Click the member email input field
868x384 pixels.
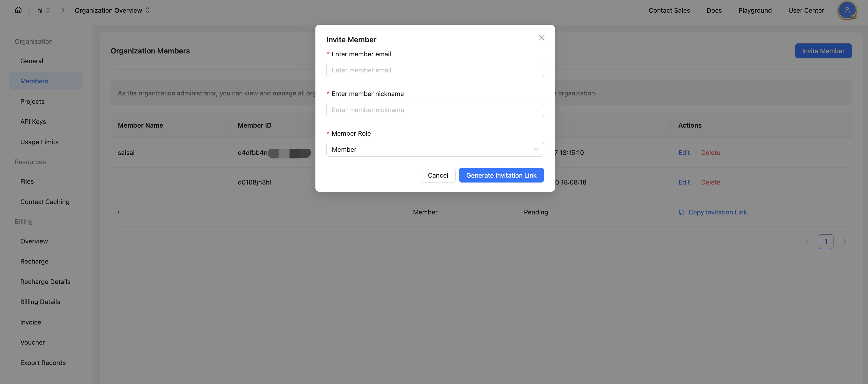[x=435, y=70]
